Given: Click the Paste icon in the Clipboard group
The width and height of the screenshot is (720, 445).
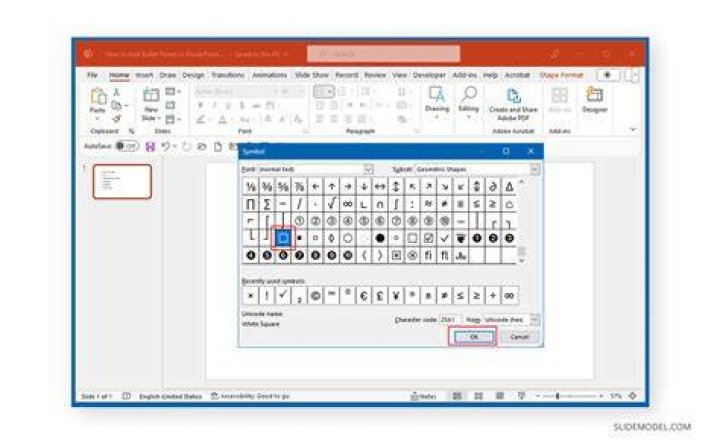Looking at the screenshot, I should tap(97, 97).
